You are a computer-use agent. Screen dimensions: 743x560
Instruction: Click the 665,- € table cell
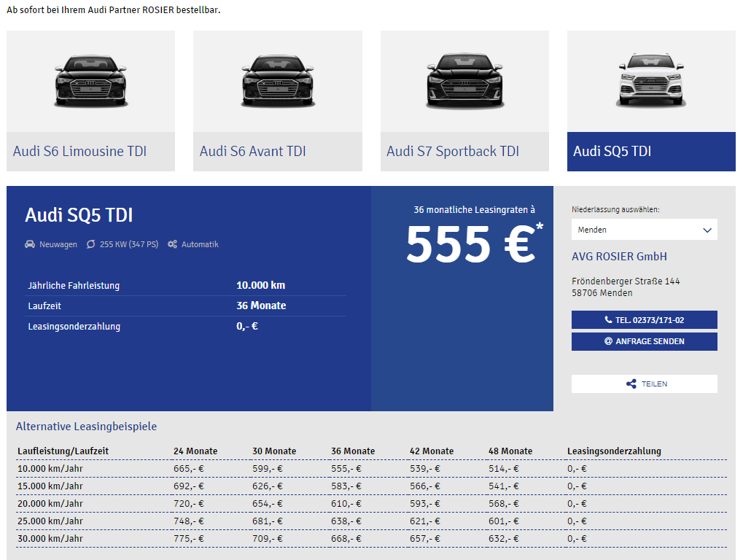pyautogui.click(x=189, y=469)
